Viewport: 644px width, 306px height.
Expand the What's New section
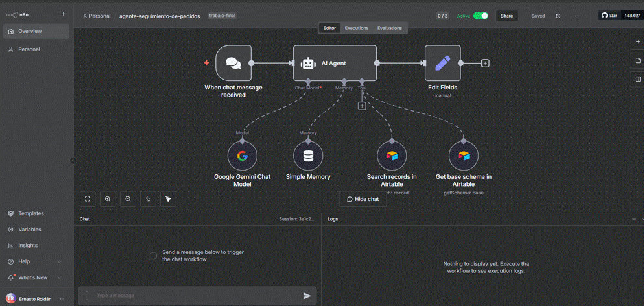coord(59,277)
